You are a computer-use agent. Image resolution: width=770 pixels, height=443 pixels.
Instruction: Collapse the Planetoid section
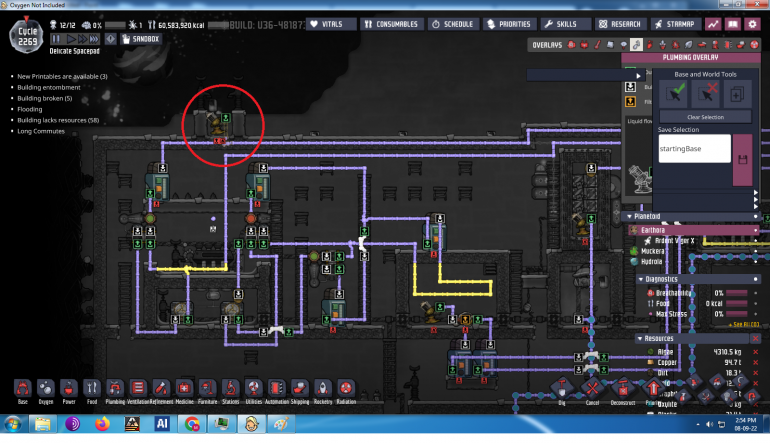[630, 216]
